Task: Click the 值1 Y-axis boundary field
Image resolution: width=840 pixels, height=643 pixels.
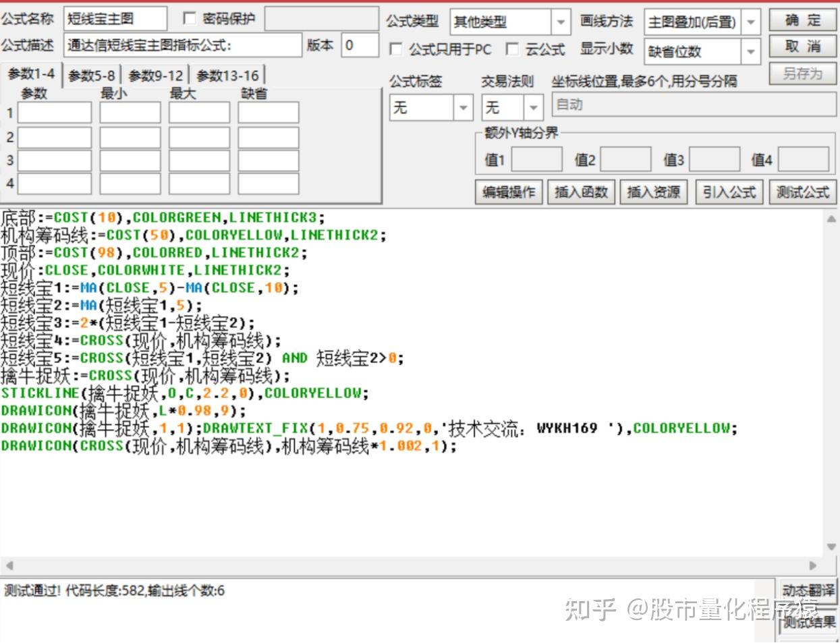Action: (537, 159)
